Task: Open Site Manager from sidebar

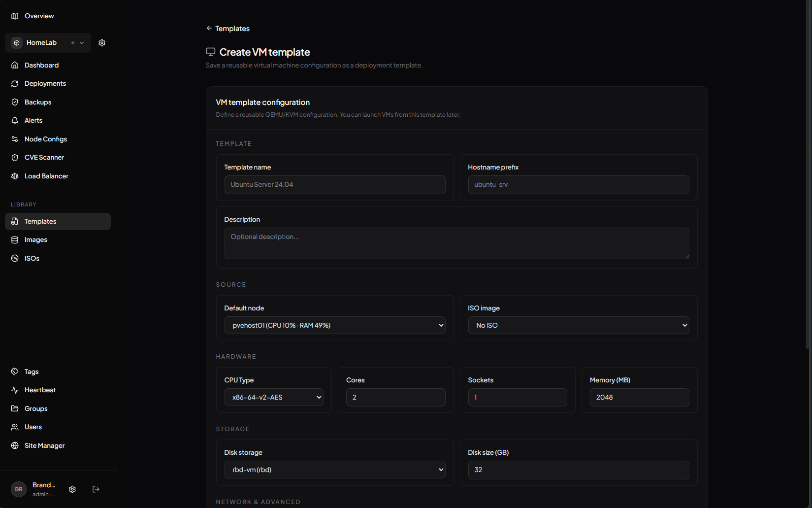Action: [44, 445]
